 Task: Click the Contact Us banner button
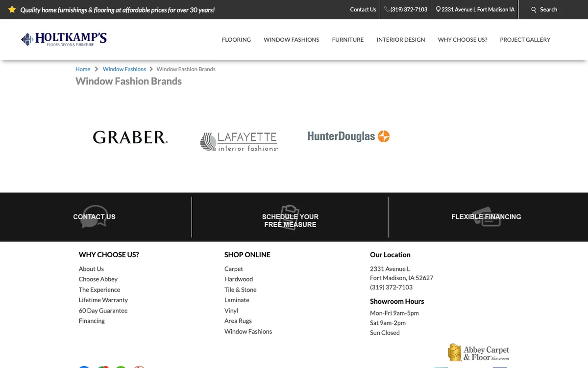(x=95, y=217)
